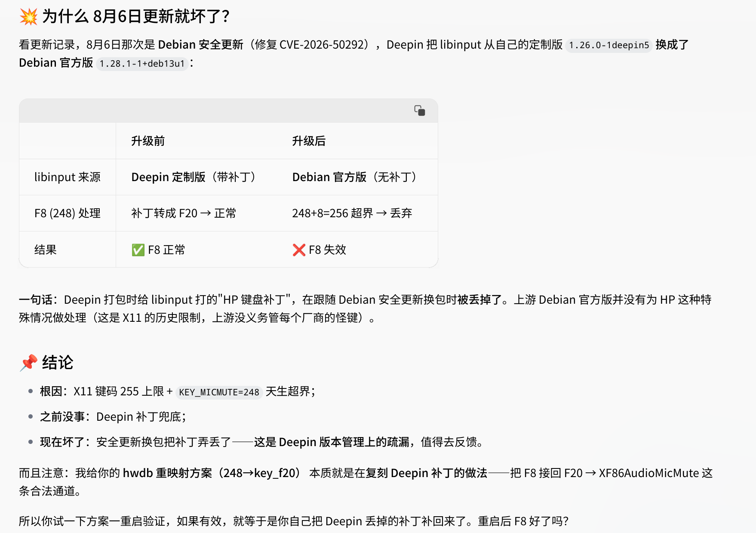756x533 pixels.
Task: Click the 升级后 column header
Action: tap(309, 141)
